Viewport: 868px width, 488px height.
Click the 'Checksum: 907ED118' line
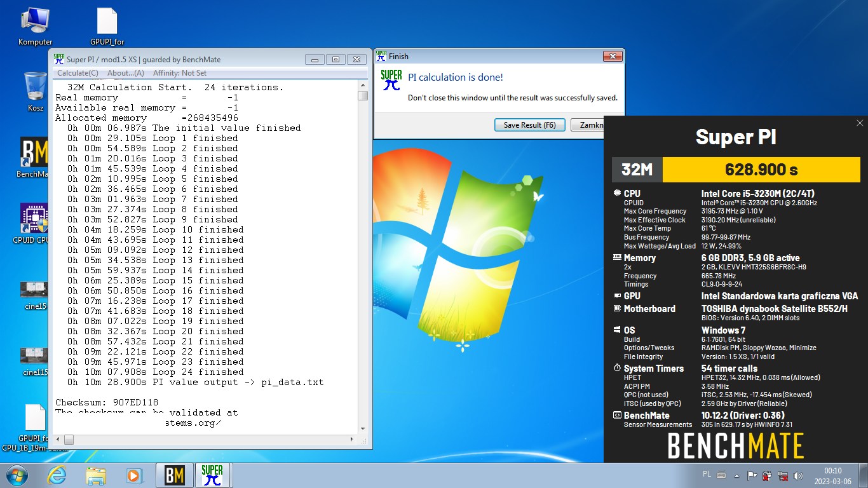[106, 402]
